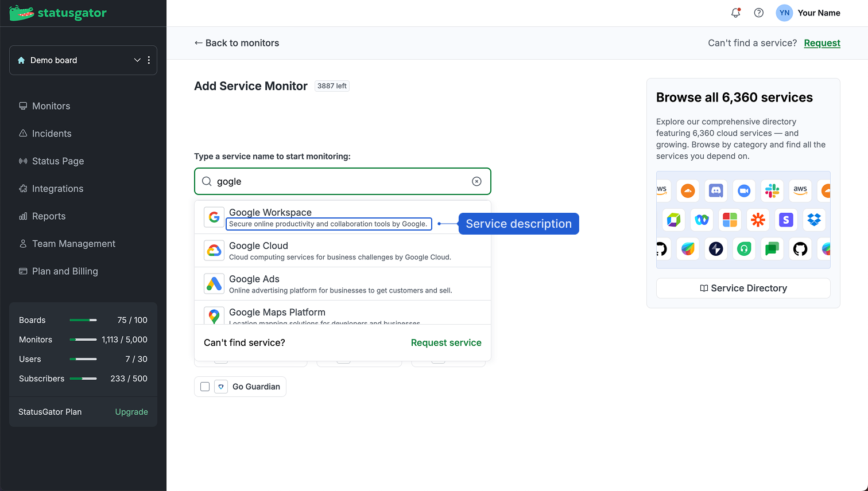Image resolution: width=868 pixels, height=491 pixels.
Task: Open the Demo board three-dot menu
Action: [x=149, y=60]
